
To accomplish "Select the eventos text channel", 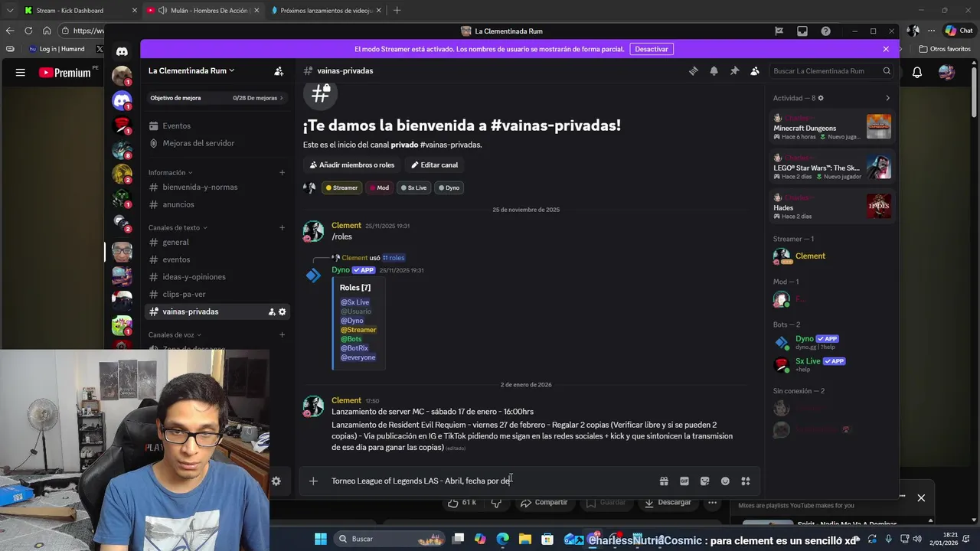I will (217, 259).
